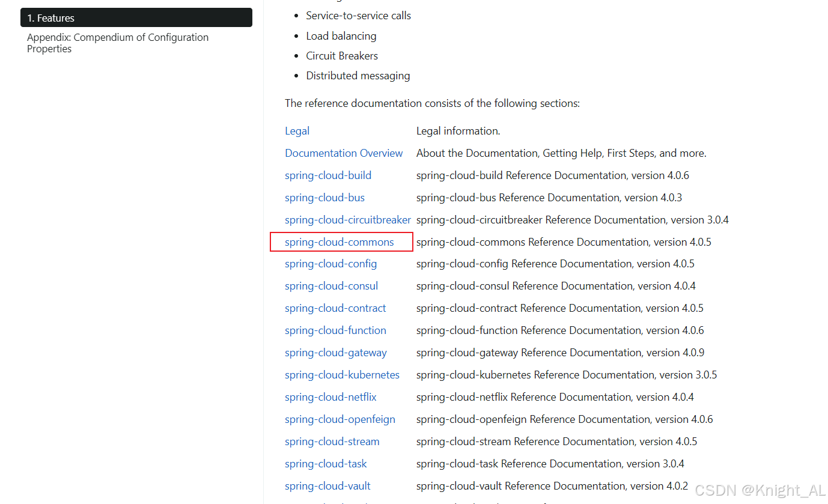Open the spring-cloud-gateway link
The image size is (828, 504).
tap(336, 353)
